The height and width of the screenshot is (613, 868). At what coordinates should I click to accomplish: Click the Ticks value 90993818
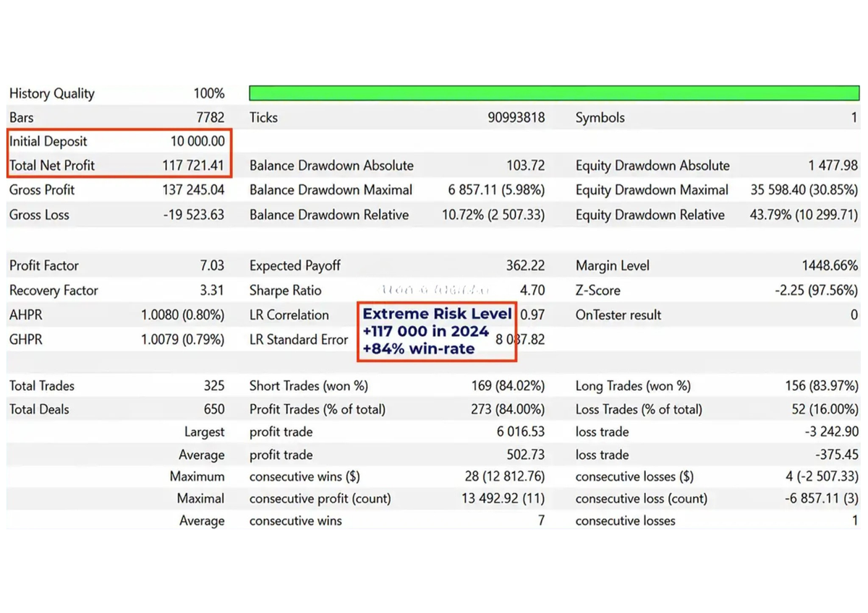coord(516,118)
